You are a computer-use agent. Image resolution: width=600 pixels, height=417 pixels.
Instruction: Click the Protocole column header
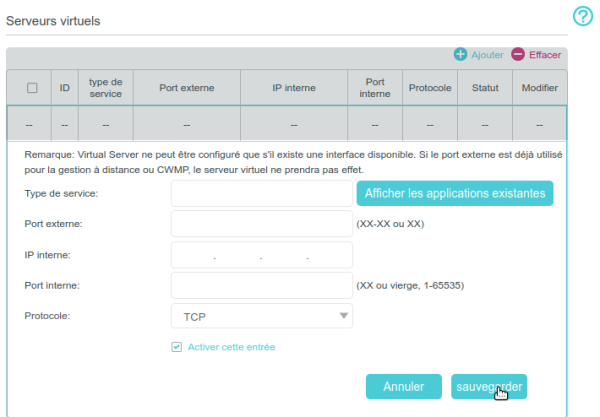point(430,88)
